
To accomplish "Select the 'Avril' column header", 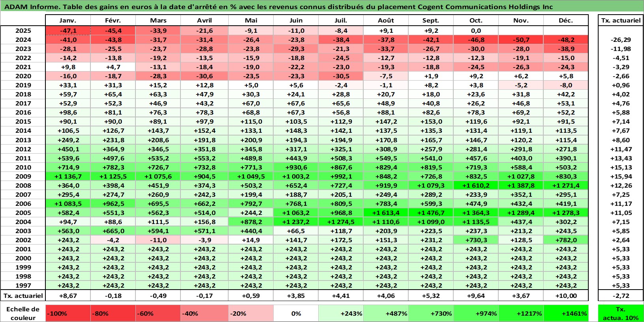I will [x=205, y=21].
